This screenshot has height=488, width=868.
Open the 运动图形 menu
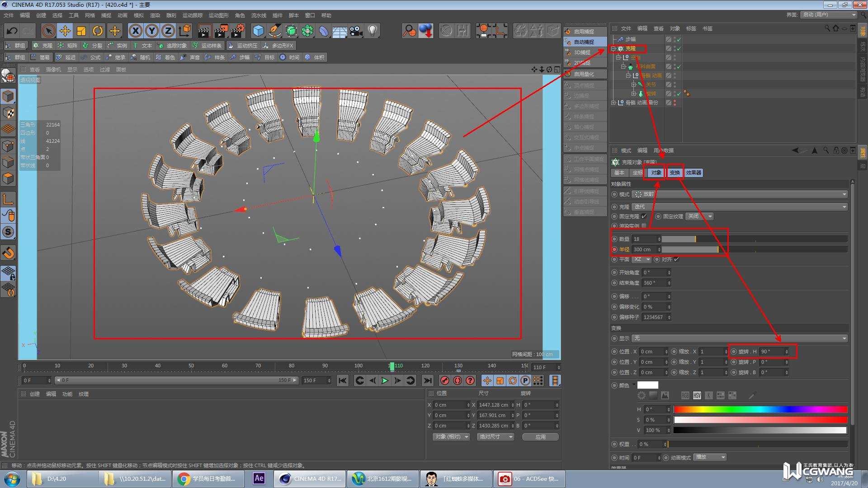(218, 15)
